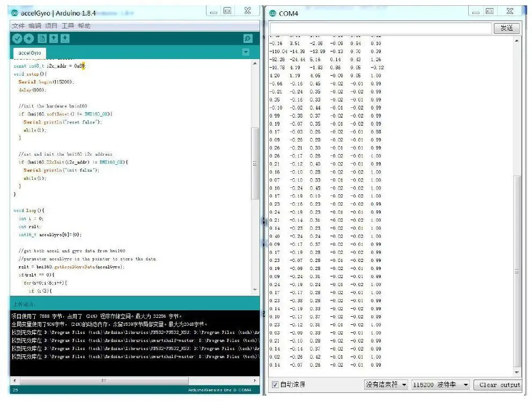532x401 pixels.
Task: Click the line number 25 in status bar
Action: [15, 390]
